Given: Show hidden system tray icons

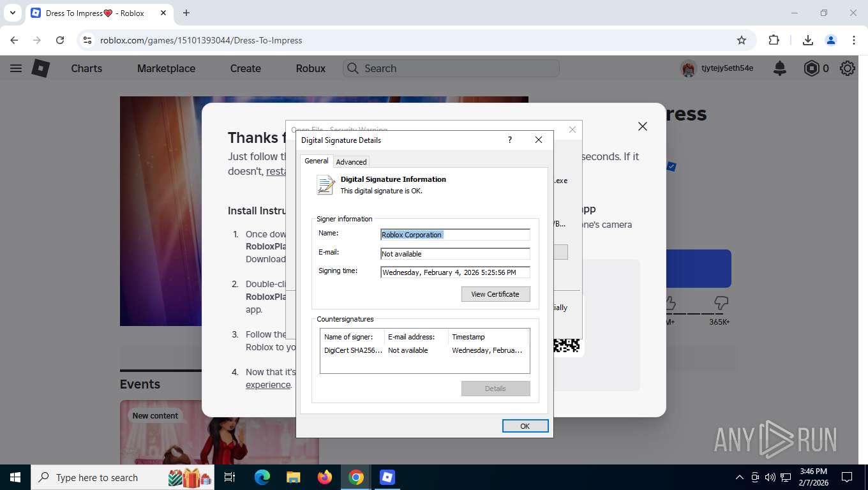Looking at the screenshot, I should pos(740,477).
